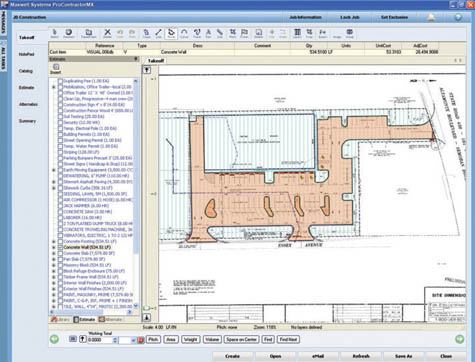Viewport: 475px width, 362px height.
Task: Select the Library tab below the tree
Action: (x=60, y=319)
